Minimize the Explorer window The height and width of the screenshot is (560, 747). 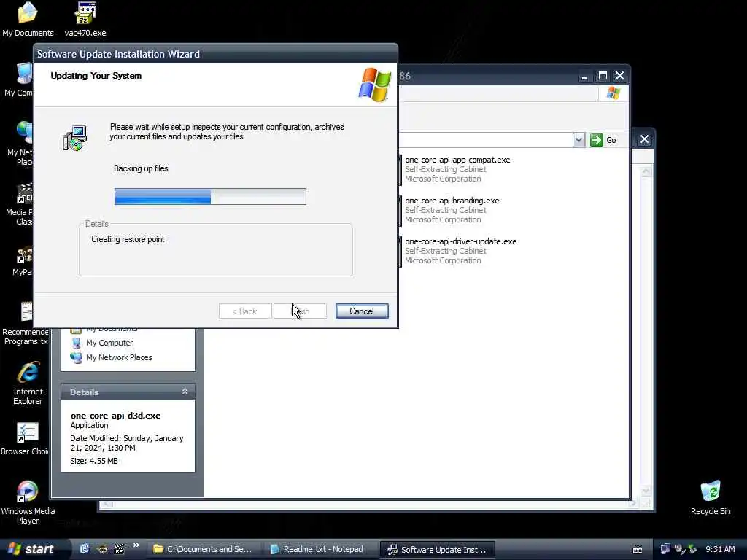[x=584, y=76]
